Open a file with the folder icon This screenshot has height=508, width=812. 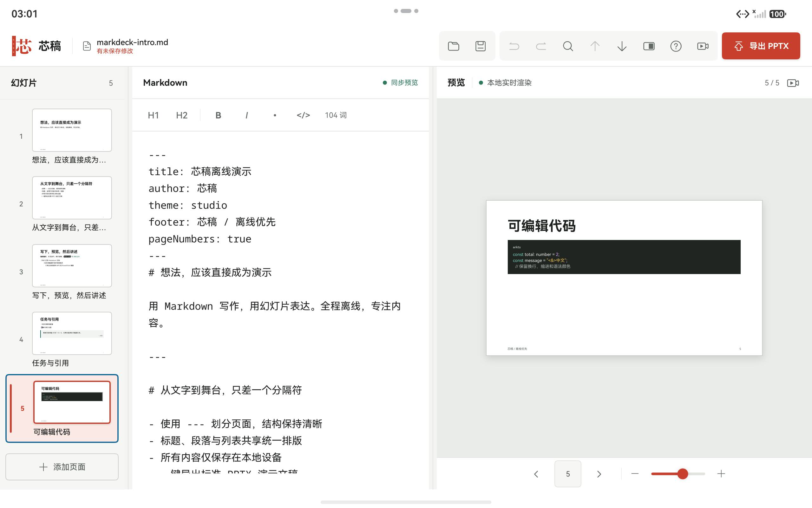pyautogui.click(x=453, y=46)
